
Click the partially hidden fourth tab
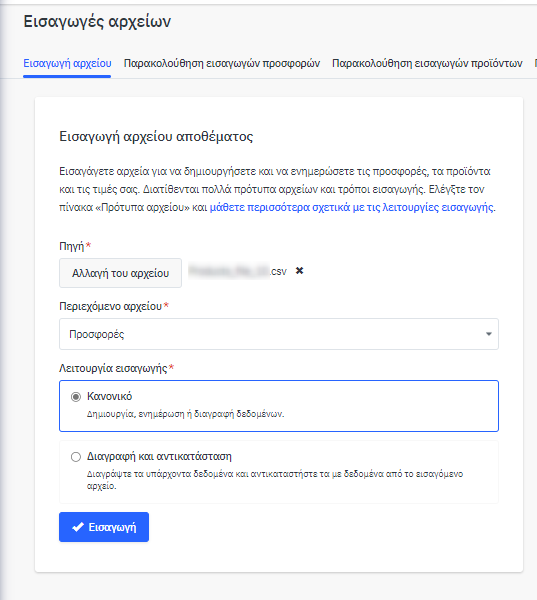[535, 63]
